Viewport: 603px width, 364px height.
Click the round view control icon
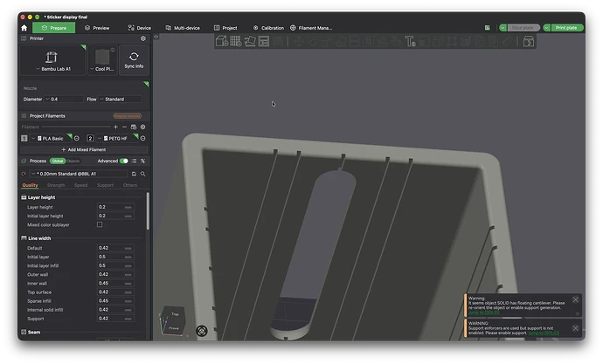[x=202, y=331]
